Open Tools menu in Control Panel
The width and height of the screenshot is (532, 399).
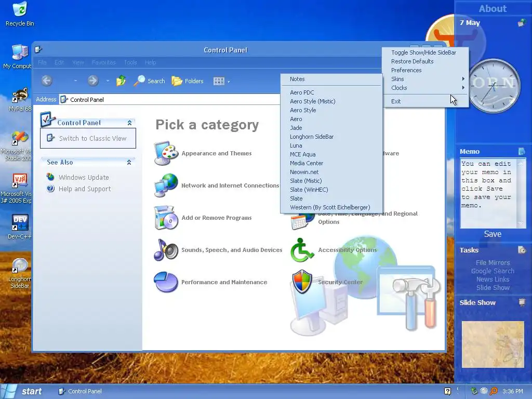coord(130,62)
